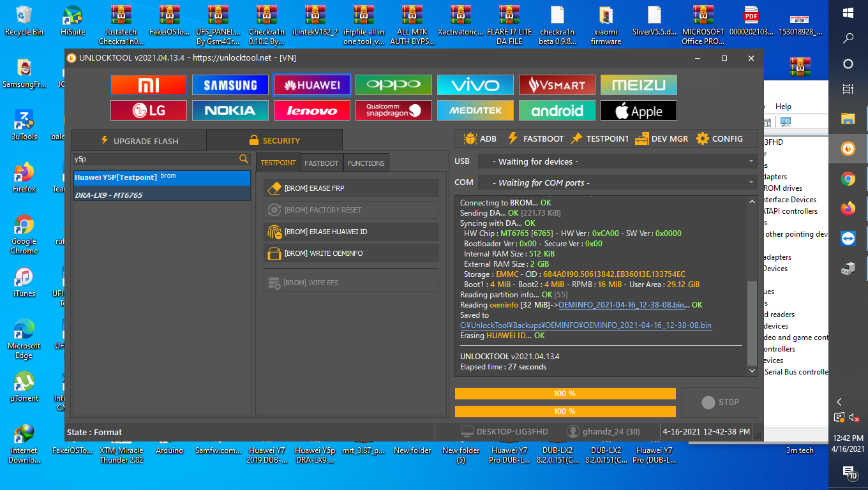This screenshot has height=490, width=868.
Task: Open the Apple brand tile
Action: pyautogui.click(x=639, y=110)
